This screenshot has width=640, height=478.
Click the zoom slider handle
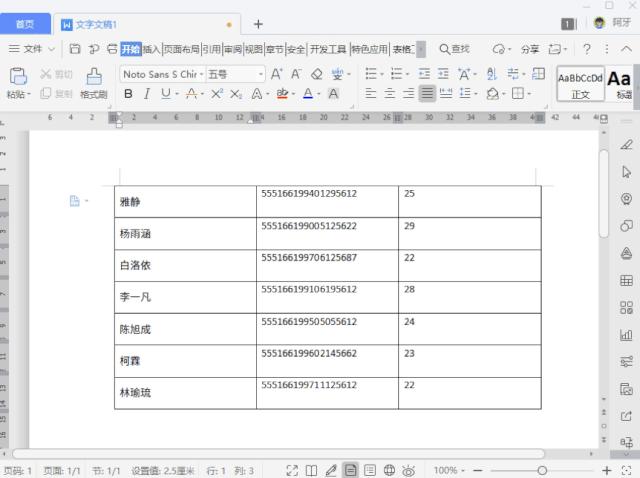click(542, 471)
